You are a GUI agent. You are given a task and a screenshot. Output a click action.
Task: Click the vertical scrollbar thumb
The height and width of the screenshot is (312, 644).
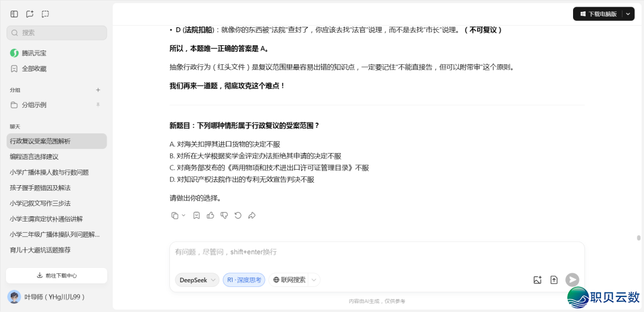[638, 238]
